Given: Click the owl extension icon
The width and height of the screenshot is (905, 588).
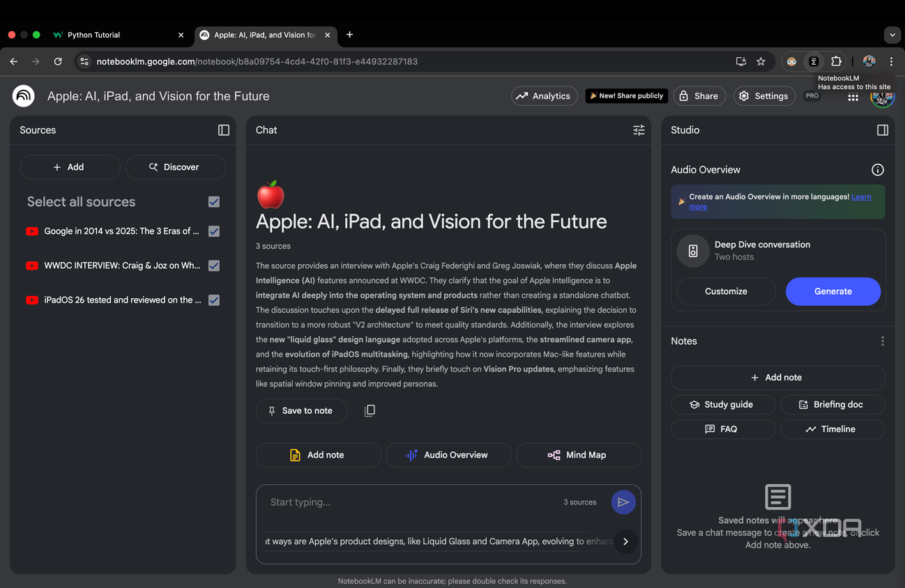Looking at the screenshot, I should tap(791, 61).
